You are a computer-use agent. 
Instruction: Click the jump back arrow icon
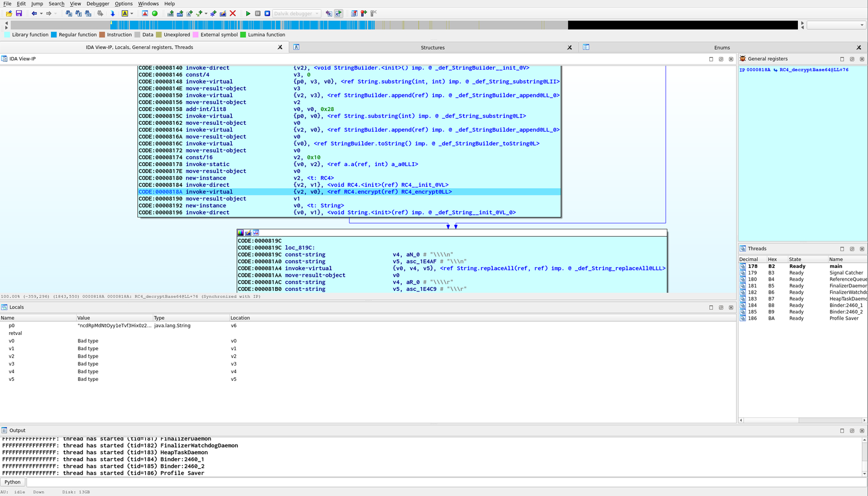34,14
